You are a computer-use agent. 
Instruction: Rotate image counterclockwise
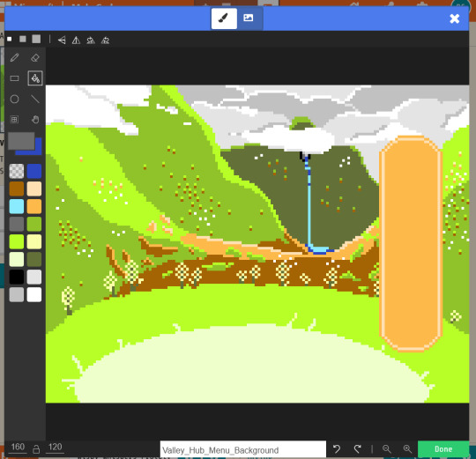(105, 40)
